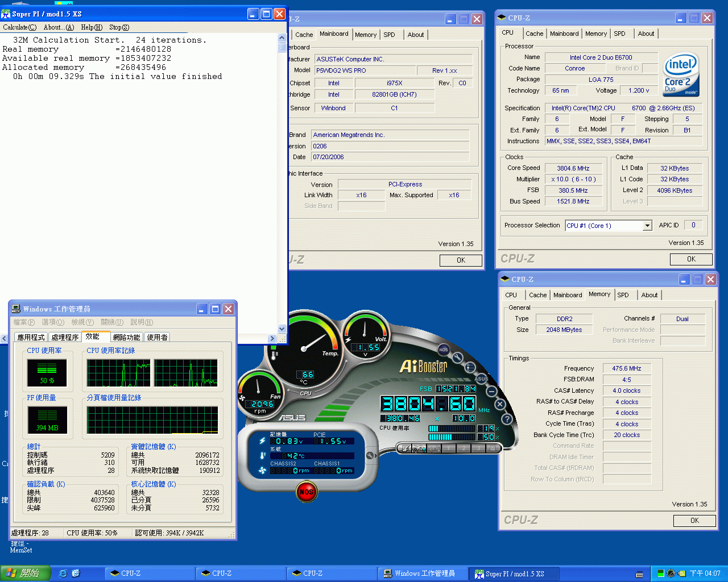Click taskbar clock showing 下午 04:07
Screen dimensions: 728x582
click(705, 573)
